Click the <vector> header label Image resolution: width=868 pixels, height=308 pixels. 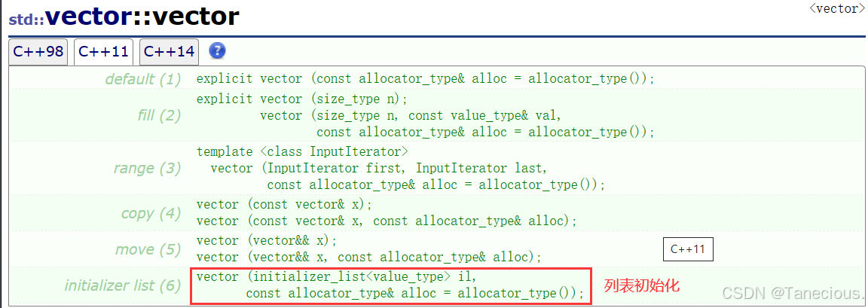coord(838,9)
